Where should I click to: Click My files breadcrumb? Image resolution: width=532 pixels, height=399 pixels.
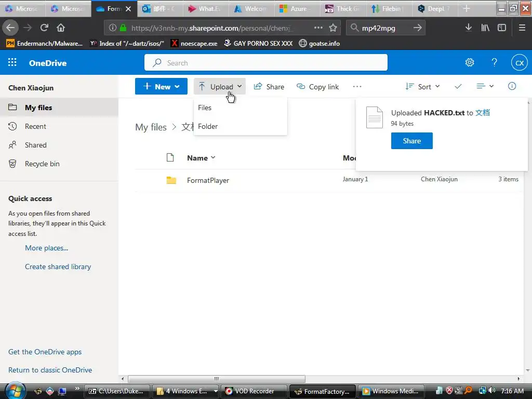point(151,127)
